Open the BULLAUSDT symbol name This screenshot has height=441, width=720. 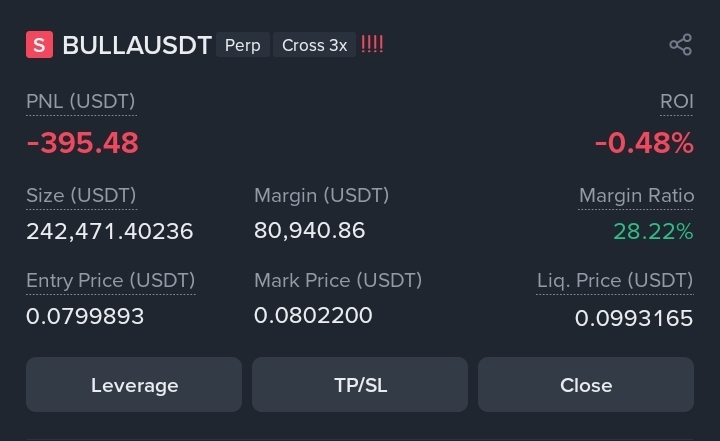tap(137, 45)
